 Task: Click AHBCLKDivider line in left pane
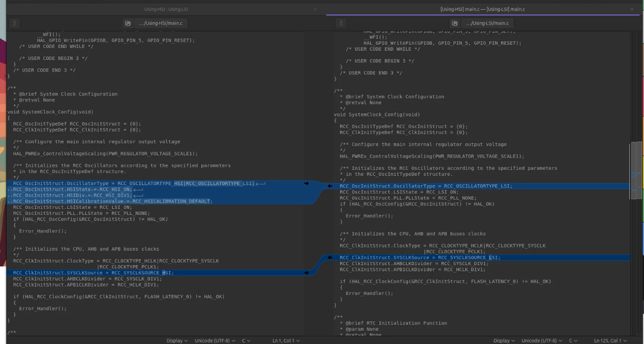point(87,279)
